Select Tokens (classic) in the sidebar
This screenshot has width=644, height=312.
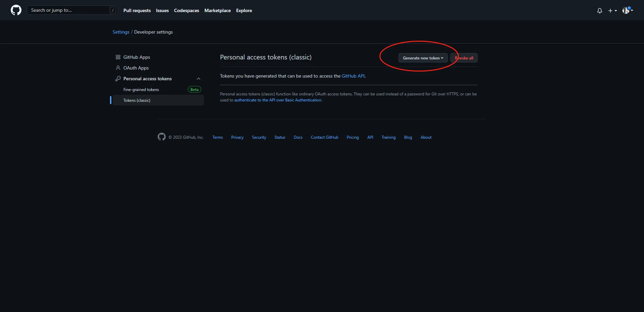[x=137, y=100]
